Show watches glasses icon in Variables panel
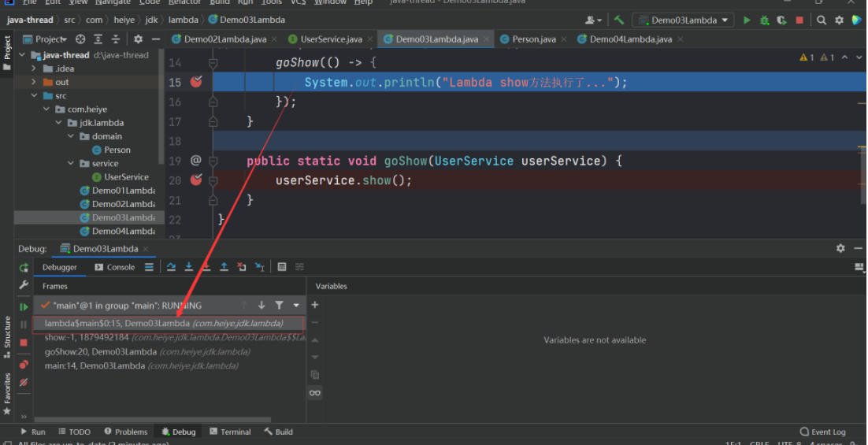The height and width of the screenshot is (445, 868). pos(315,393)
